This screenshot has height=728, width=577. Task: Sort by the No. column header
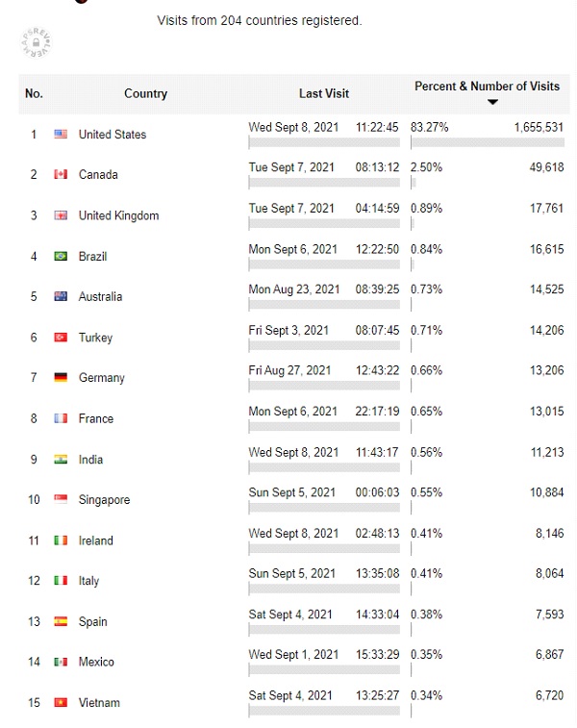click(34, 93)
